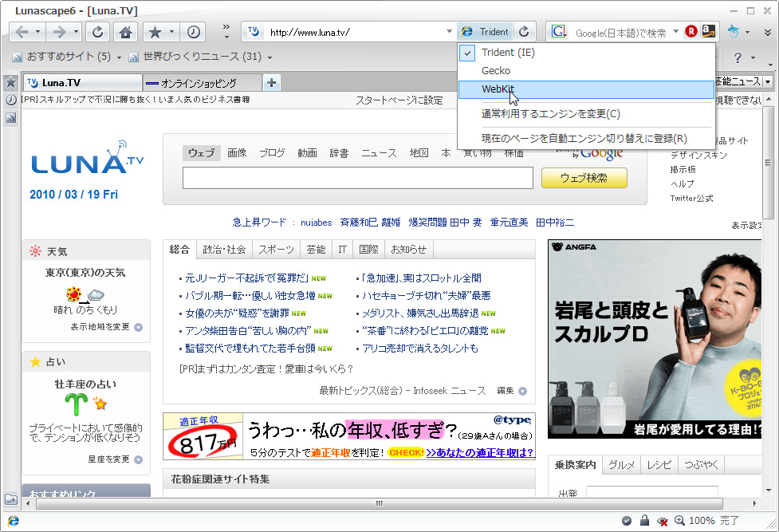Expand the Forward button history dropdown
779x532 pixels.
[76, 32]
